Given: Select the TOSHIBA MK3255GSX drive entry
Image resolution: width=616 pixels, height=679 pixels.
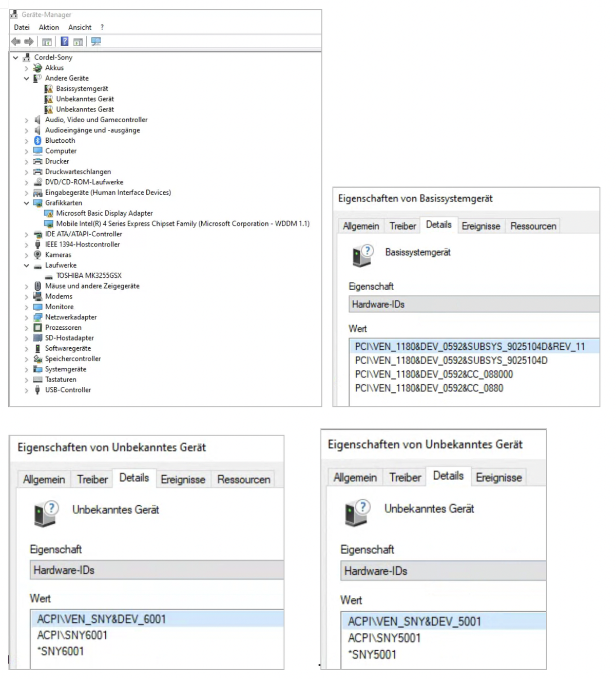Looking at the screenshot, I should [88, 276].
